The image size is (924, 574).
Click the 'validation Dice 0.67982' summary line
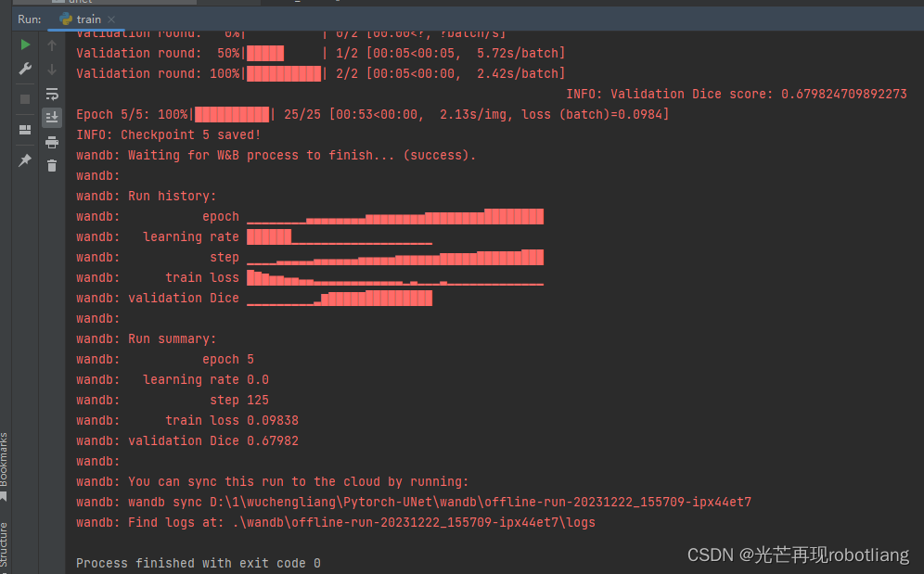[x=186, y=440]
